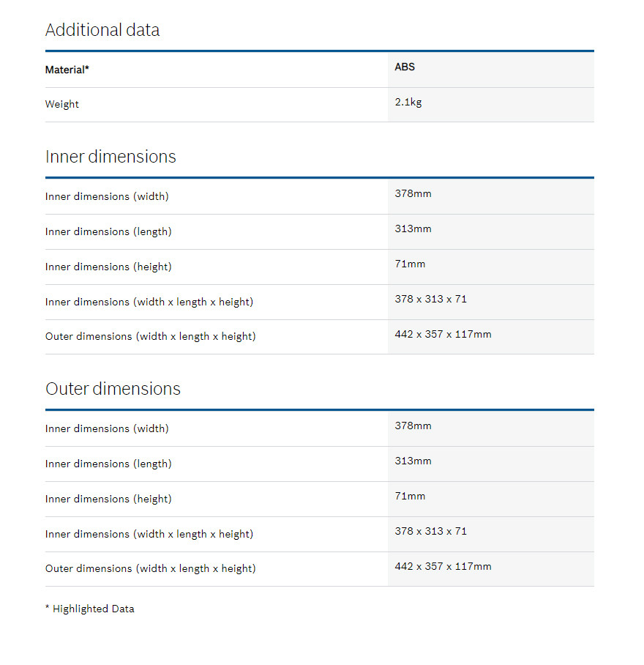This screenshot has width=644, height=665.
Task: Click "442 x 357 x 117mm" in Inner dimensions section
Action: (443, 335)
